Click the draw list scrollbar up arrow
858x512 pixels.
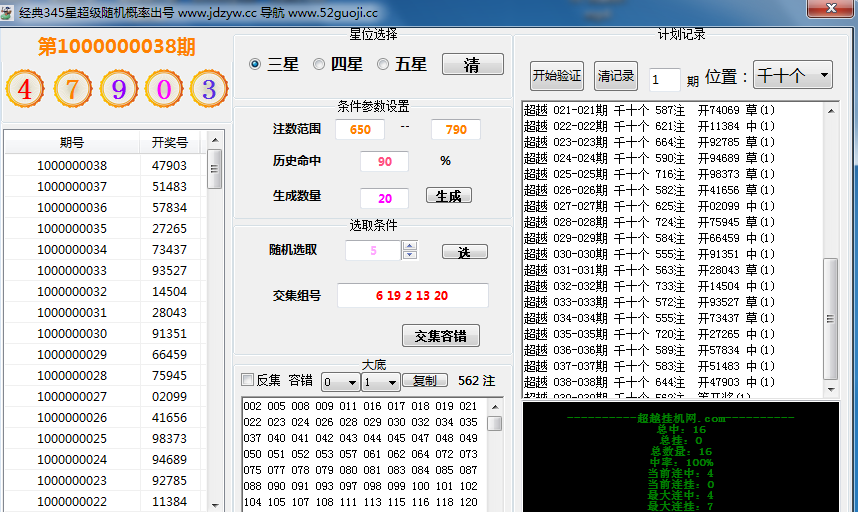coord(215,140)
